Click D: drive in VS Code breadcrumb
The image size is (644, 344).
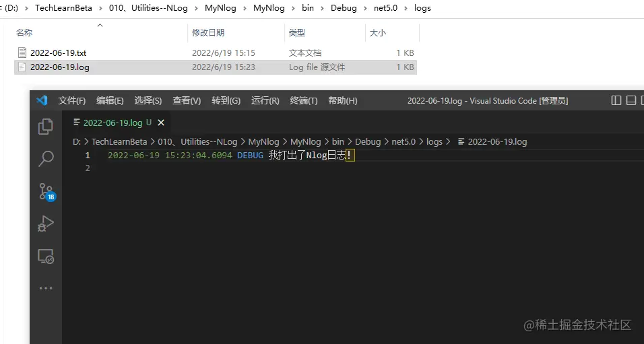click(x=77, y=141)
